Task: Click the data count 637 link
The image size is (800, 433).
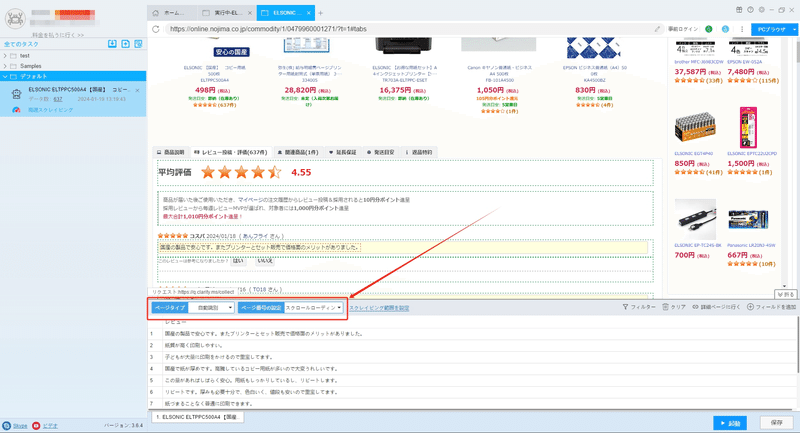Action: 58,99
